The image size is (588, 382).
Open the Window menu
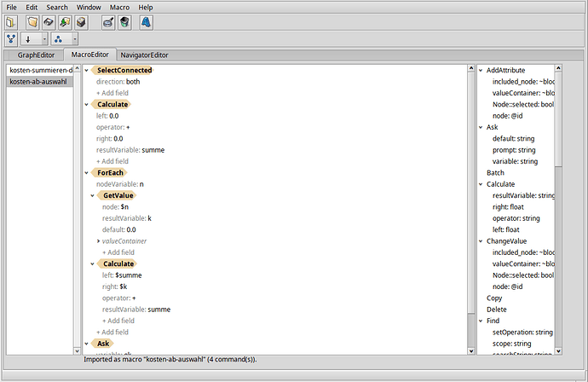[x=89, y=7]
